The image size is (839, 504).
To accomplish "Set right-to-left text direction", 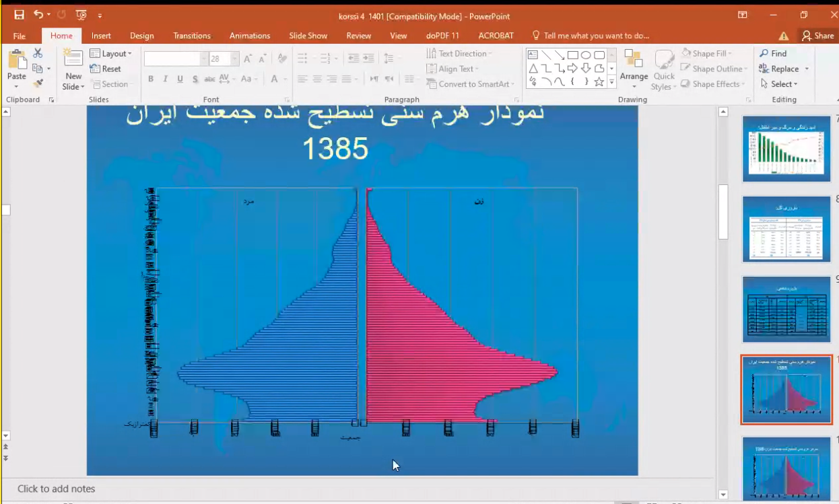I will point(389,79).
